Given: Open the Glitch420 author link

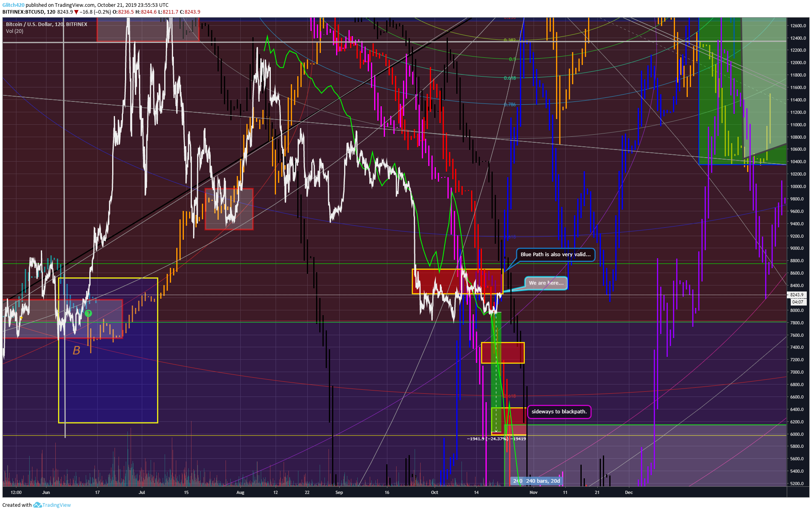Looking at the screenshot, I should 13,5.
